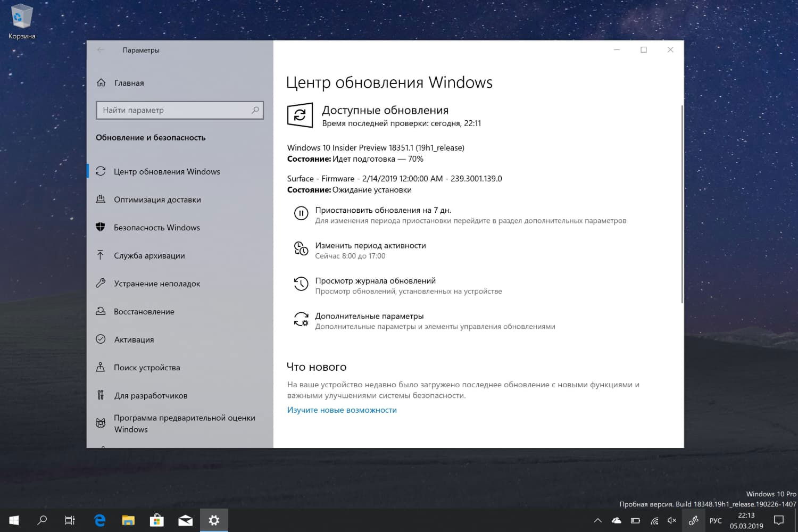The width and height of the screenshot is (798, 532).
Task: Click the find my device icon
Action: (x=101, y=367)
